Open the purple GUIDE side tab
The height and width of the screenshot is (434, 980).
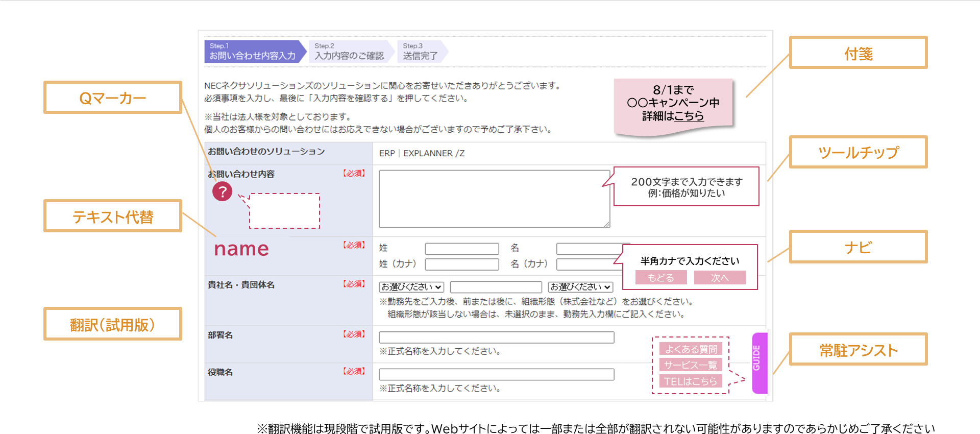tap(759, 363)
